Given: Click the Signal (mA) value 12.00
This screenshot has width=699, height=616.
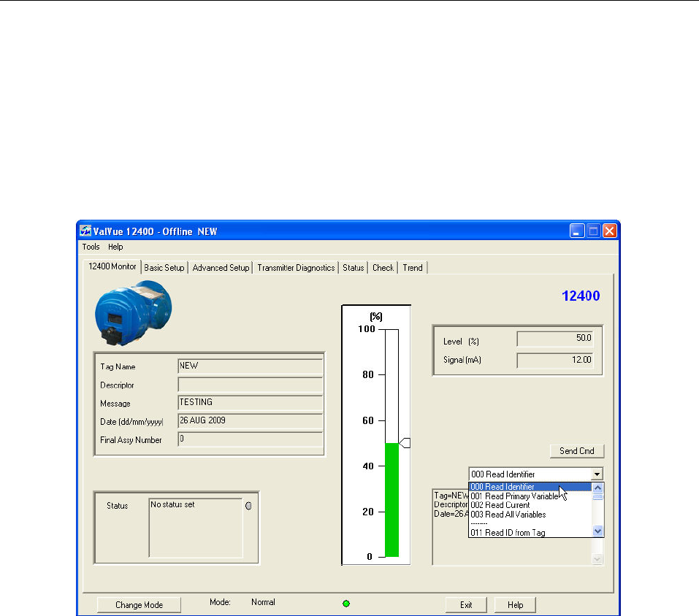Looking at the screenshot, I should (555, 361).
